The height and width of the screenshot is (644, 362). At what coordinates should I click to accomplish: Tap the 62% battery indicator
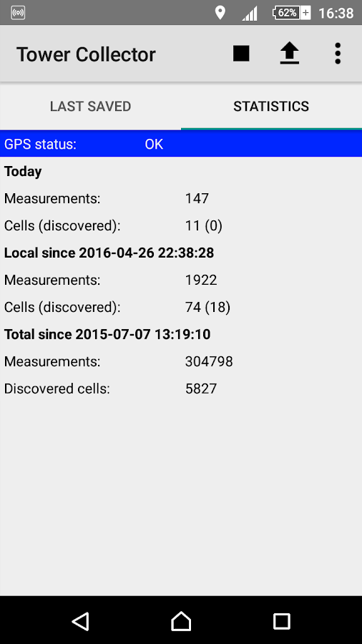(291, 13)
